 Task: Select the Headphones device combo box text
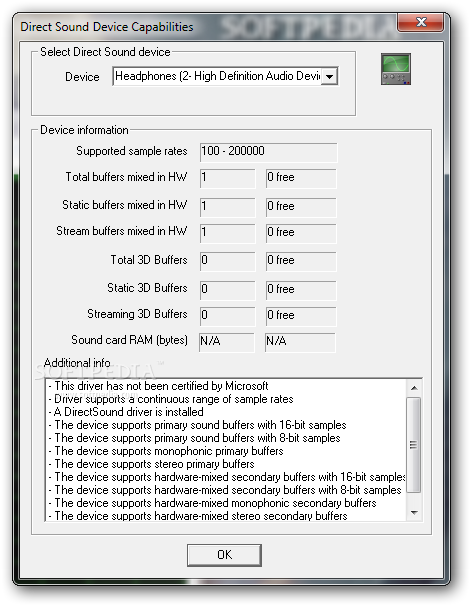point(218,76)
